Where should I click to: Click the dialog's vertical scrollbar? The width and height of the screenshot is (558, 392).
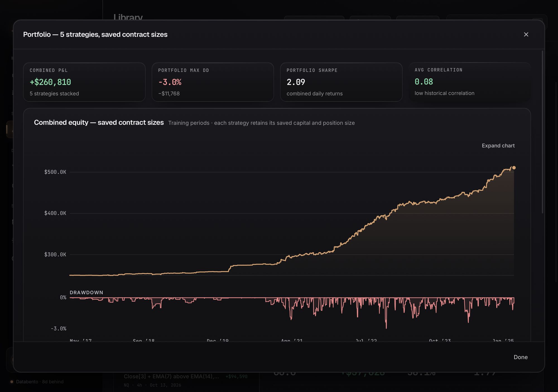point(542,132)
